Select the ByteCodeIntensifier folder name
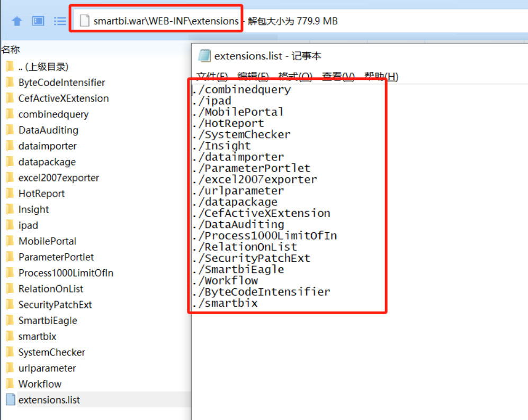The image size is (528, 420). pos(61,82)
